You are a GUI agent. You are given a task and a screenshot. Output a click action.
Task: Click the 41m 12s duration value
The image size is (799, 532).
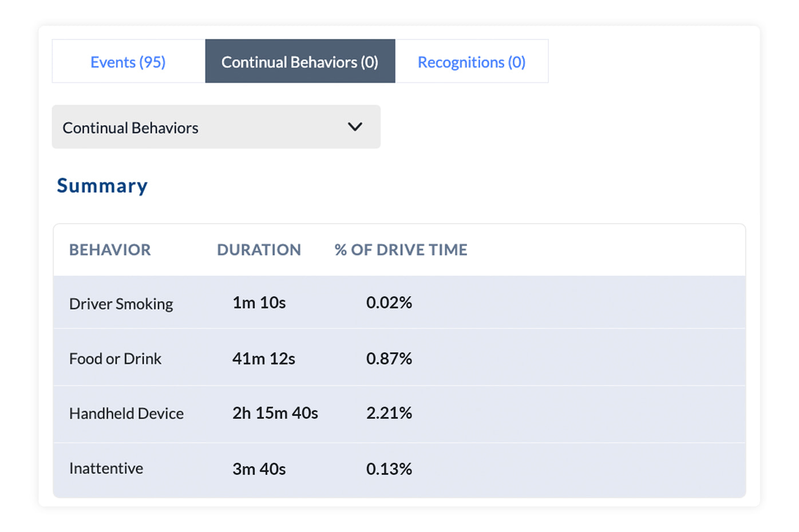pyautogui.click(x=264, y=359)
